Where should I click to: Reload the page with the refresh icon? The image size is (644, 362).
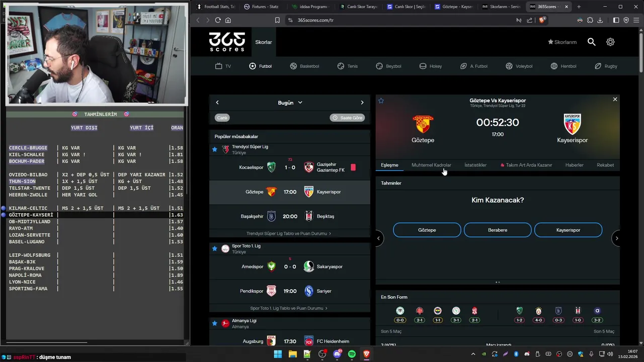218,20
